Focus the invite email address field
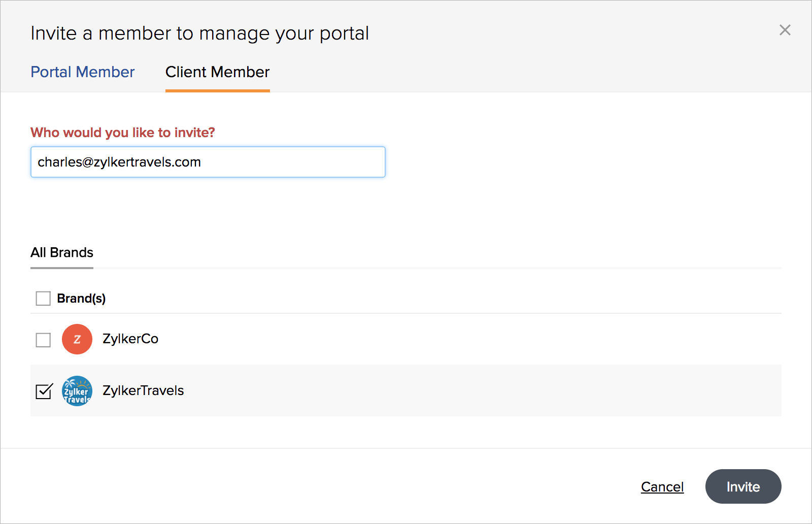The width and height of the screenshot is (812, 524). (x=208, y=162)
